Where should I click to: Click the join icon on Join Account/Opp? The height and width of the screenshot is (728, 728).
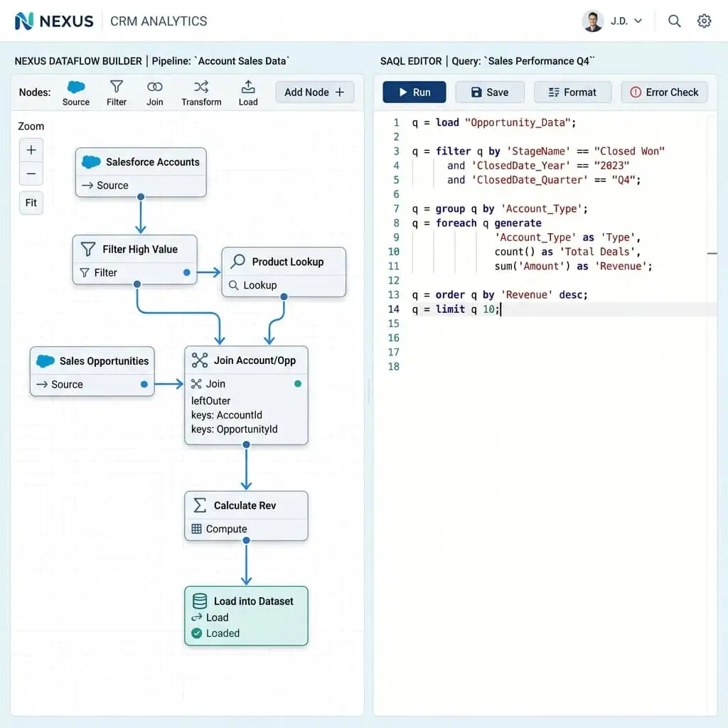(x=200, y=360)
